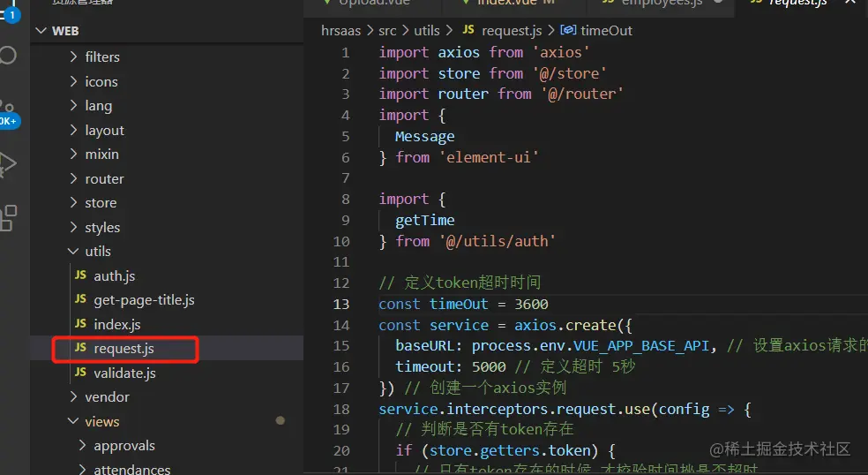Expand the router folder chevron

click(73, 178)
